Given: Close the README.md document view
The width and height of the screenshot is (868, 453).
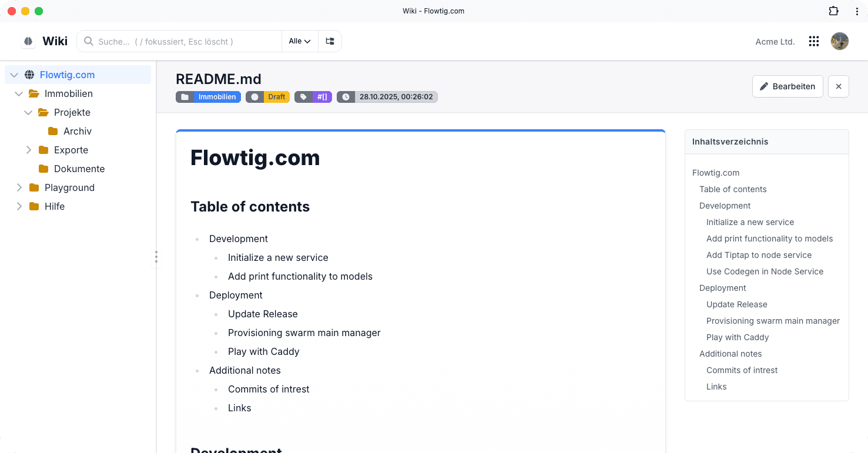Looking at the screenshot, I should click(839, 86).
